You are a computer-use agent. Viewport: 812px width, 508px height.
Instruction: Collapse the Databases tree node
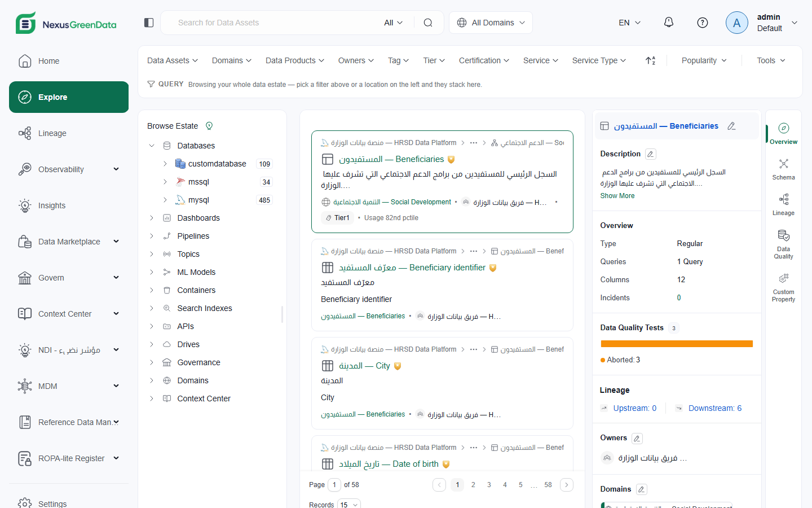pyautogui.click(x=152, y=146)
